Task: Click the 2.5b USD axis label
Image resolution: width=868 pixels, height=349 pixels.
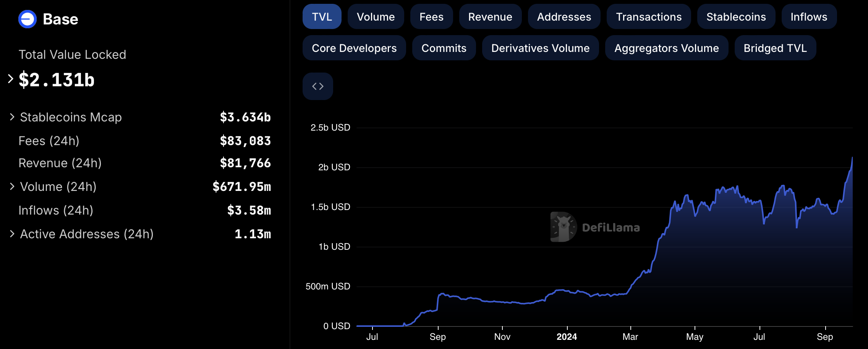Action: tap(330, 128)
